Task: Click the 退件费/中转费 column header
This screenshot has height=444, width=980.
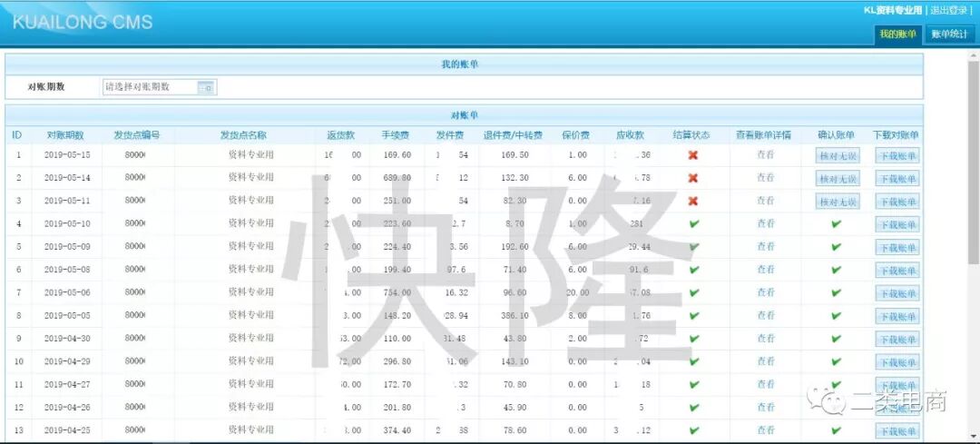Action: pyautogui.click(x=513, y=134)
